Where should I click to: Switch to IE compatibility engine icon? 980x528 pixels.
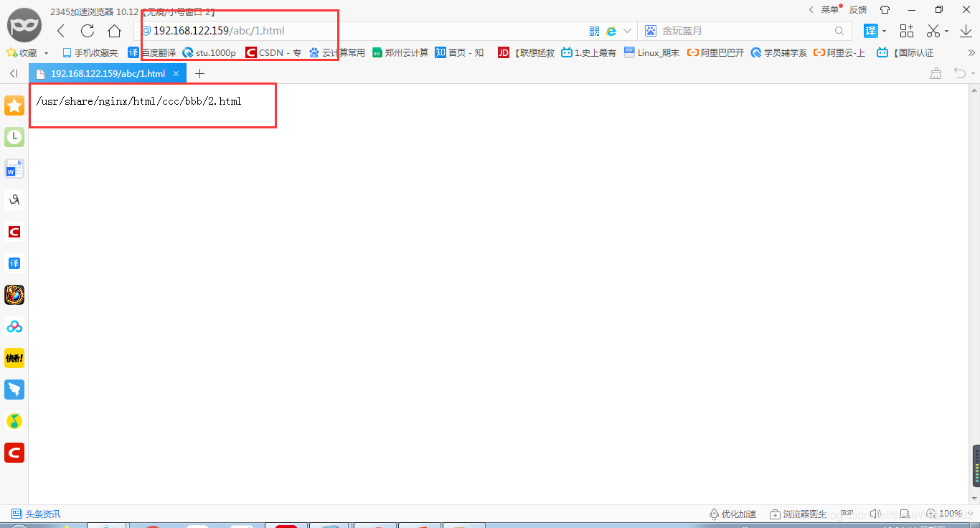tap(611, 31)
